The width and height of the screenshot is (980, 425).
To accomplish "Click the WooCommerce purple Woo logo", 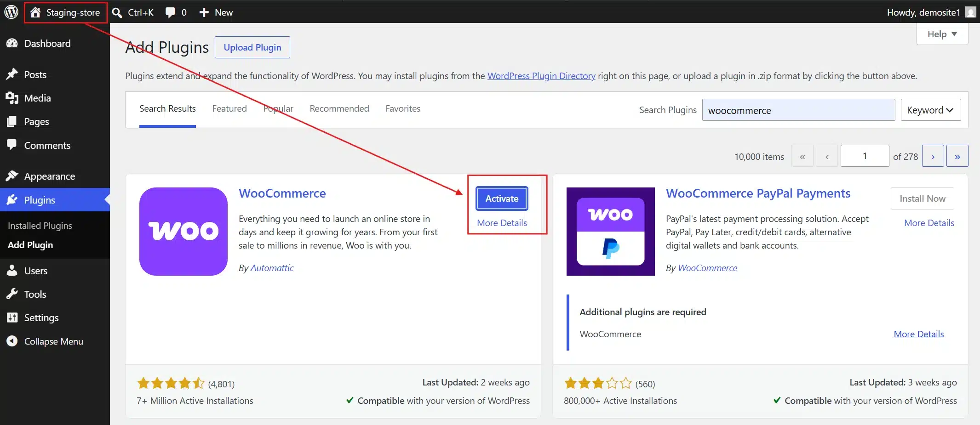I will (x=183, y=232).
